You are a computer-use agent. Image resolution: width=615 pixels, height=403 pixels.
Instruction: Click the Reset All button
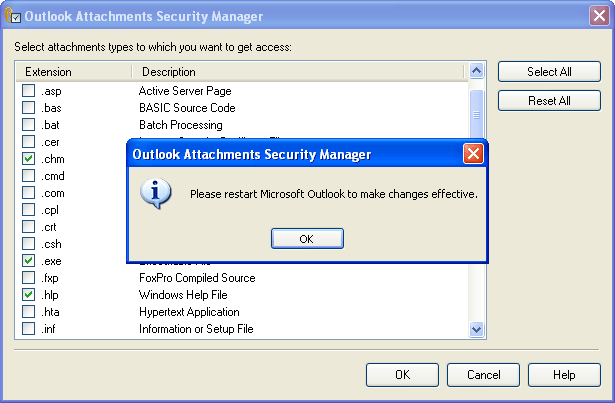(x=549, y=100)
